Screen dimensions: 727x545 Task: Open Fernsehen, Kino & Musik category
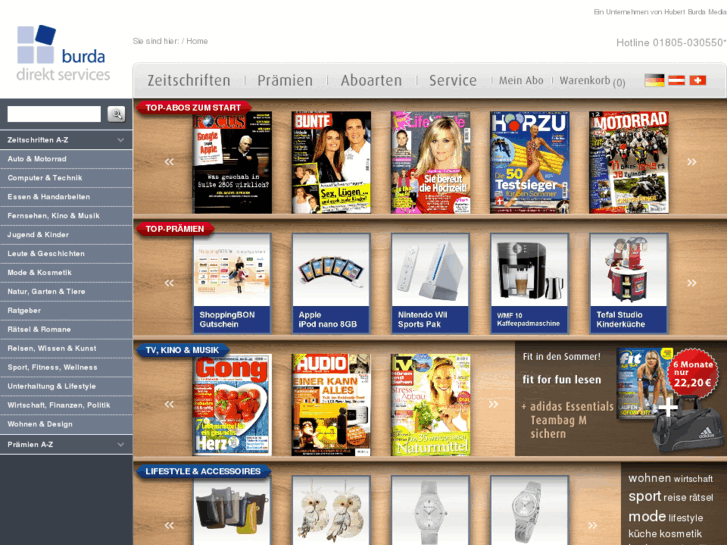(x=66, y=216)
